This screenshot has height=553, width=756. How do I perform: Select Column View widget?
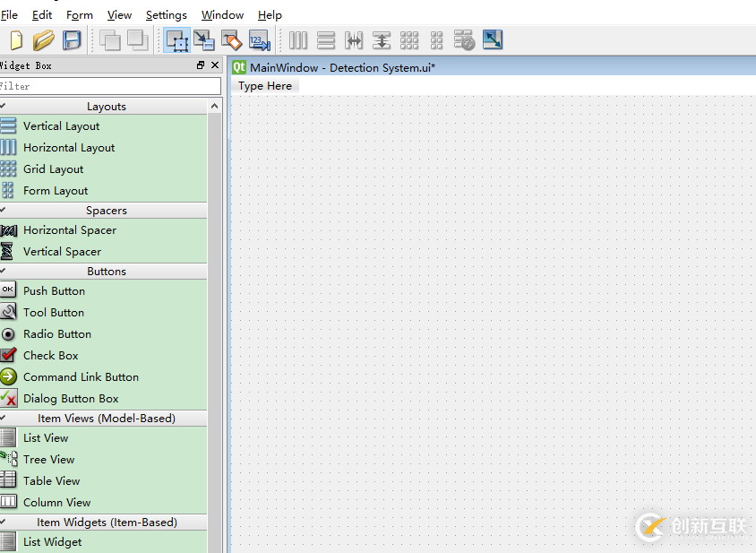(104, 502)
